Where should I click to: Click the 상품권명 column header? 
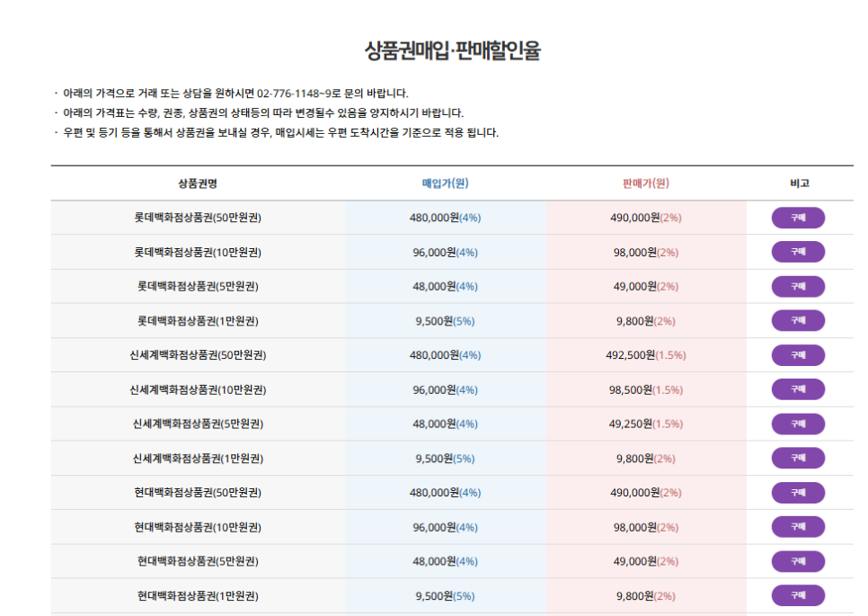point(198,183)
